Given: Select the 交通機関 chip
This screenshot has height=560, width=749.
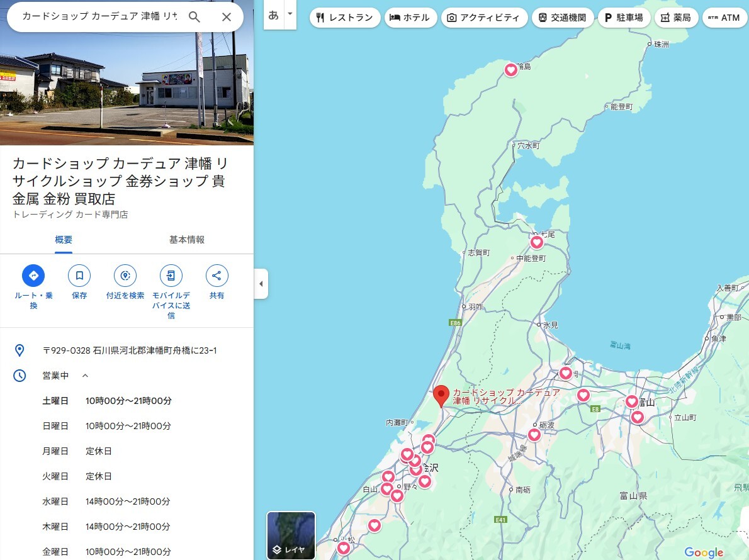Looking at the screenshot, I should (562, 18).
